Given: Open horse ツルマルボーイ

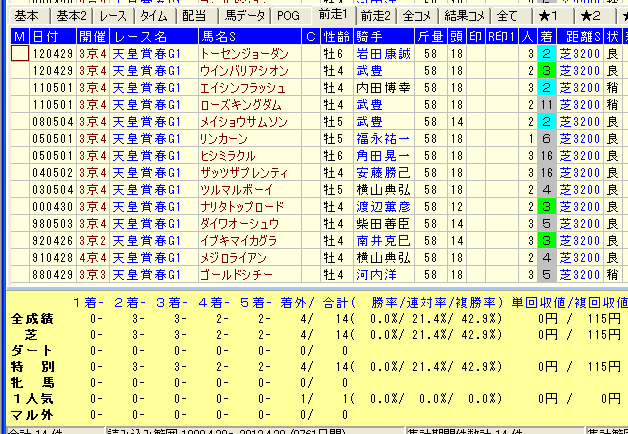Looking at the screenshot, I should [237, 190].
